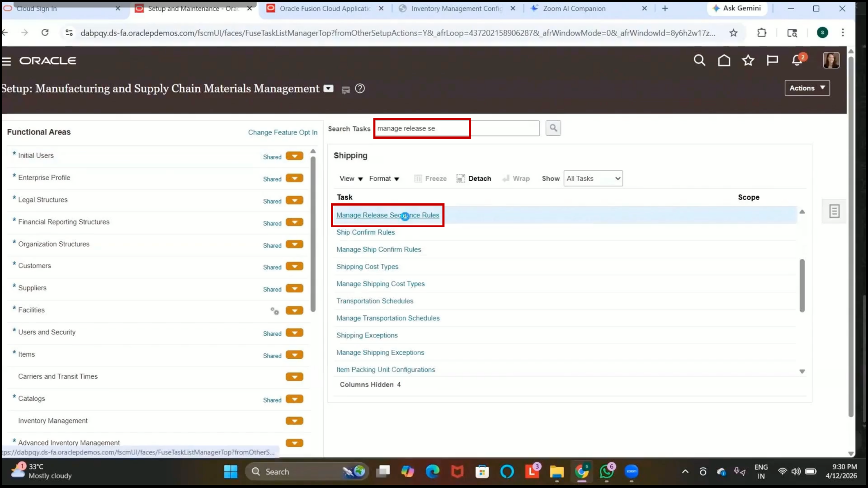This screenshot has height=488, width=868.
Task: Open Manage Shipping Cost Types task
Action: tap(380, 284)
